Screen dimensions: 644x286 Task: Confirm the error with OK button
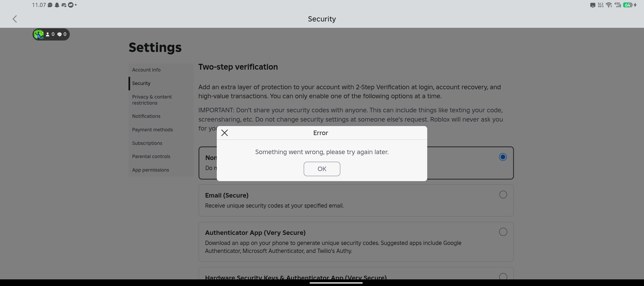point(322,169)
